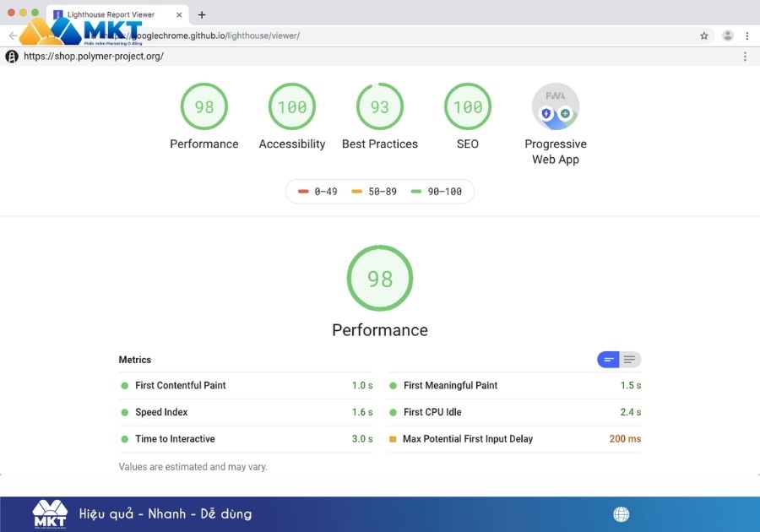Click the 2.4 s First CPU Idle value
The image size is (760, 532).
click(631, 412)
